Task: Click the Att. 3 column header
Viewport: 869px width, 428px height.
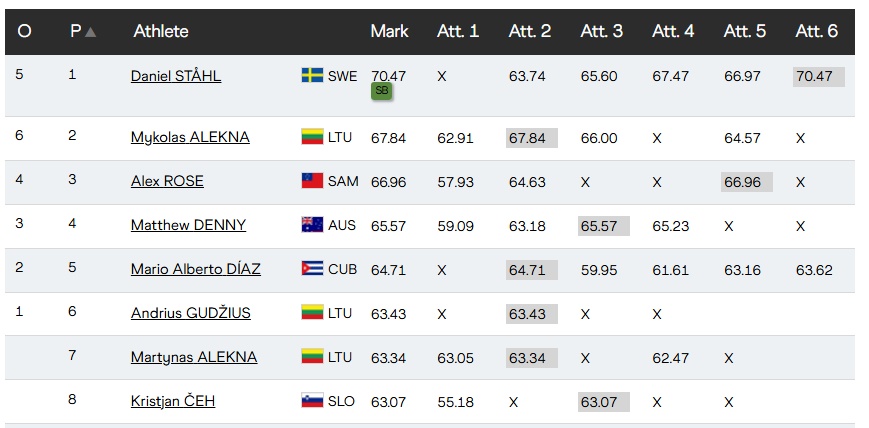Action: tap(602, 31)
